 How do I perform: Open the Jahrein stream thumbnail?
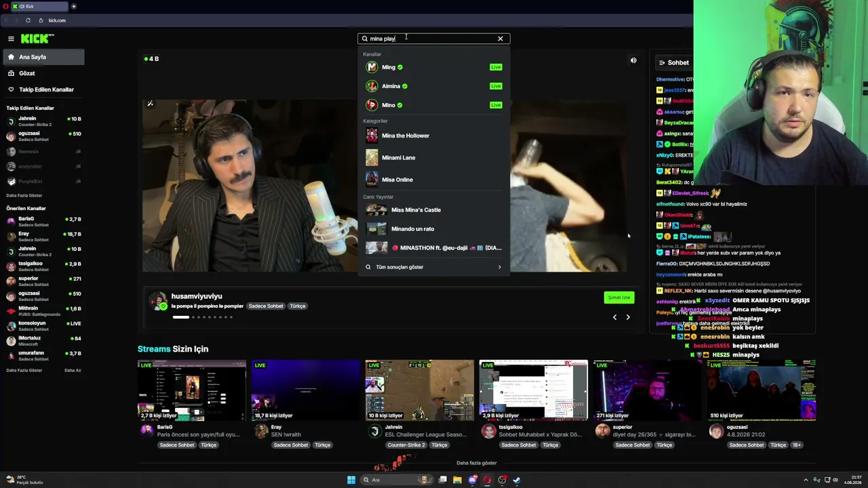click(420, 390)
